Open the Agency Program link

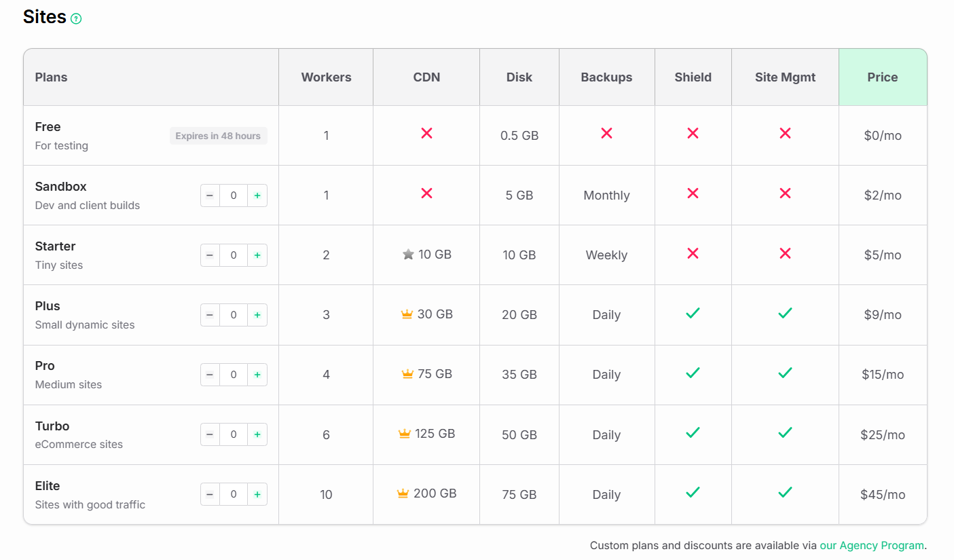pyautogui.click(x=872, y=545)
